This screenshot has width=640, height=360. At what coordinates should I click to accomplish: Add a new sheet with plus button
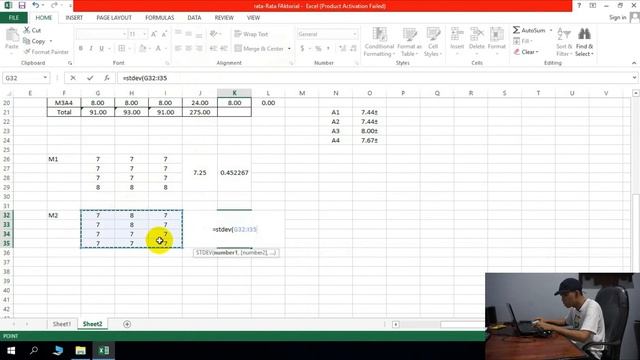[127, 324]
